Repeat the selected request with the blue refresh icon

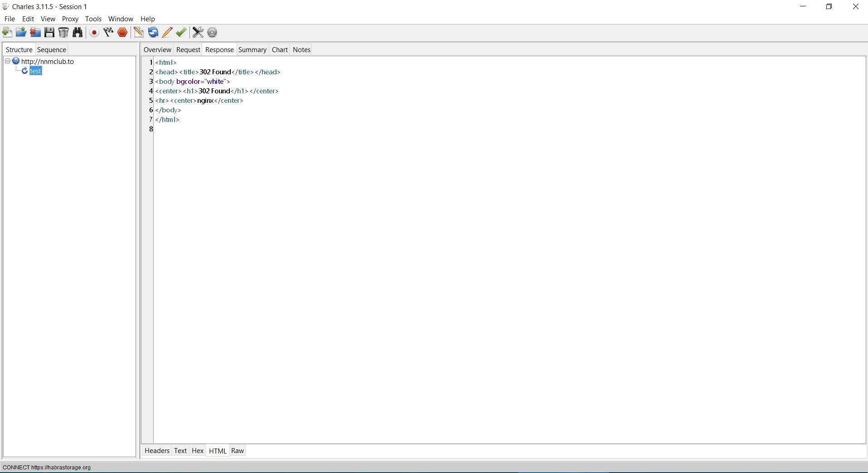(153, 32)
